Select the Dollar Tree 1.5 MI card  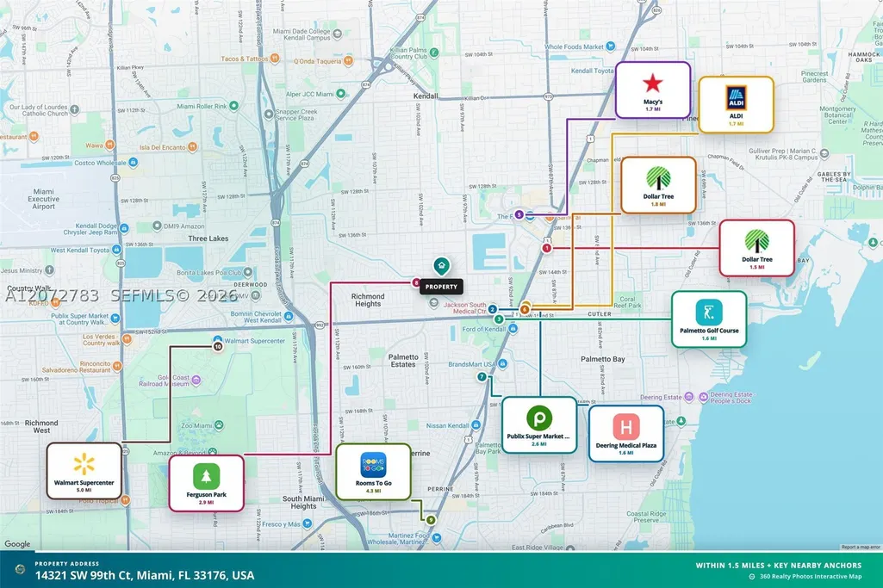click(757, 248)
